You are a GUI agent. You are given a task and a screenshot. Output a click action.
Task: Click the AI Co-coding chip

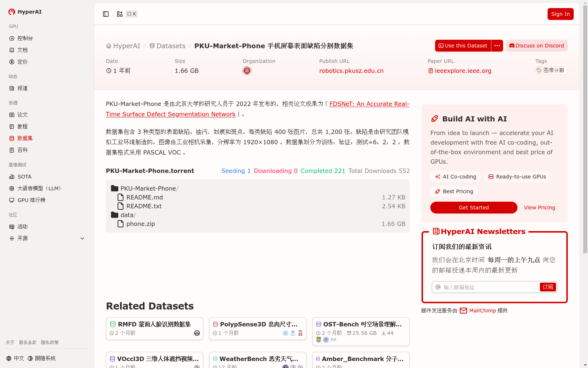coord(455,177)
